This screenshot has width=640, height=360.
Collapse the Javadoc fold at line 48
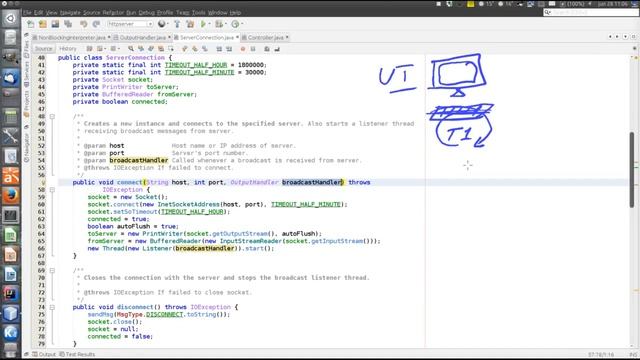52,116
